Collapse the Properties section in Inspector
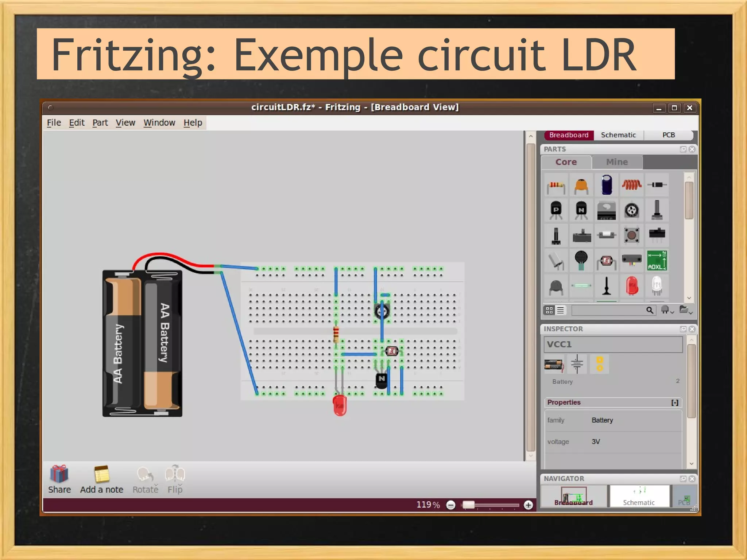The image size is (747, 560). point(675,402)
